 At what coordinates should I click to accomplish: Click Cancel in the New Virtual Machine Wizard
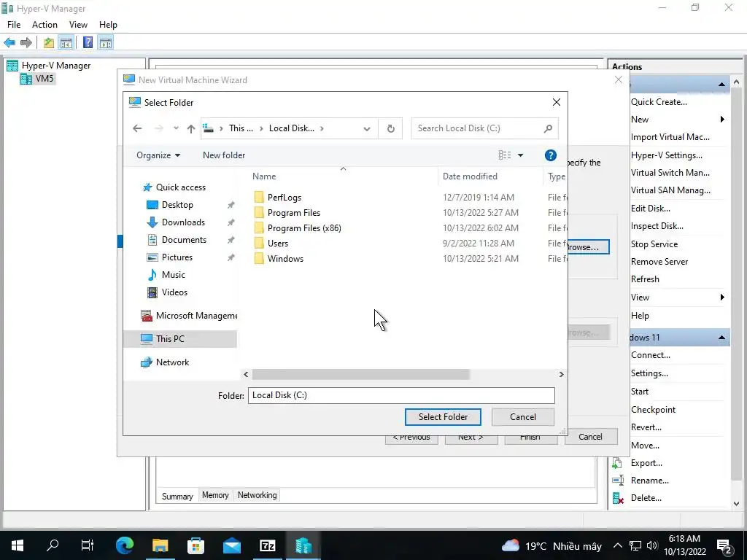pos(591,437)
